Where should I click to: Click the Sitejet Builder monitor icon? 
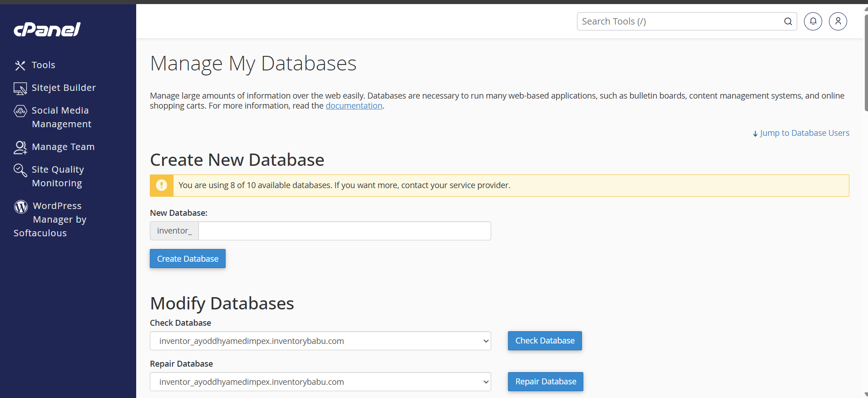[x=20, y=88]
